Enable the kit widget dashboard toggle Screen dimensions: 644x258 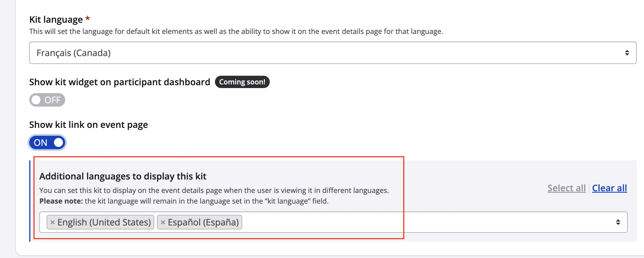point(47,100)
